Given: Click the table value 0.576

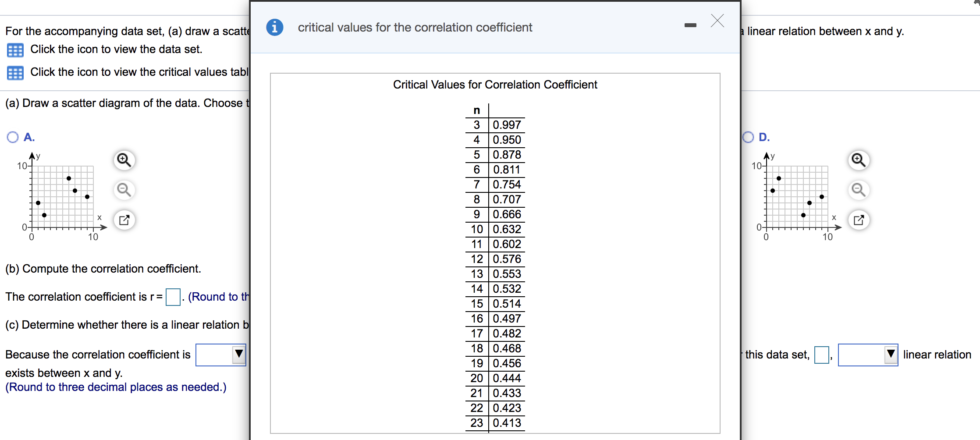Looking at the screenshot, I should [507, 259].
